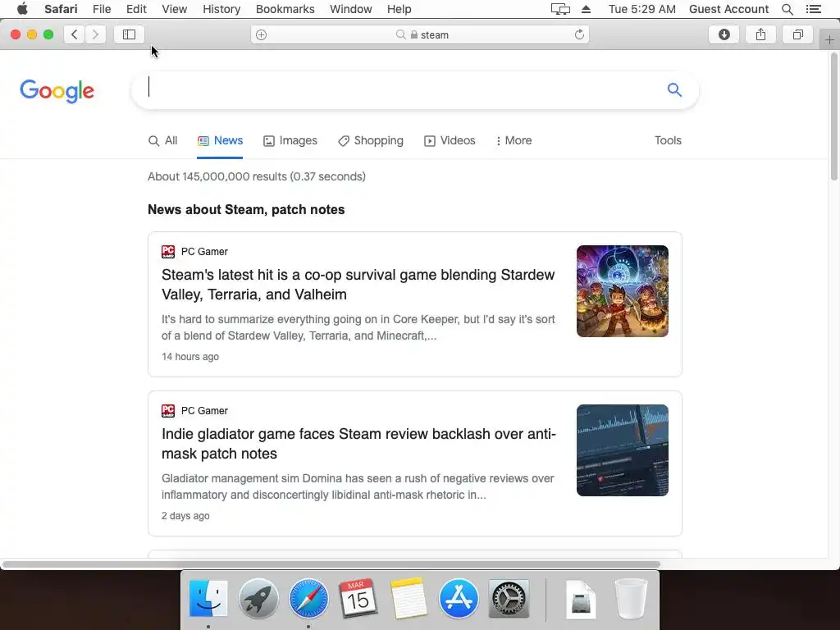Click "News about Steam, patch notes" heading
The width and height of the screenshot is (840, 630).
246,209
